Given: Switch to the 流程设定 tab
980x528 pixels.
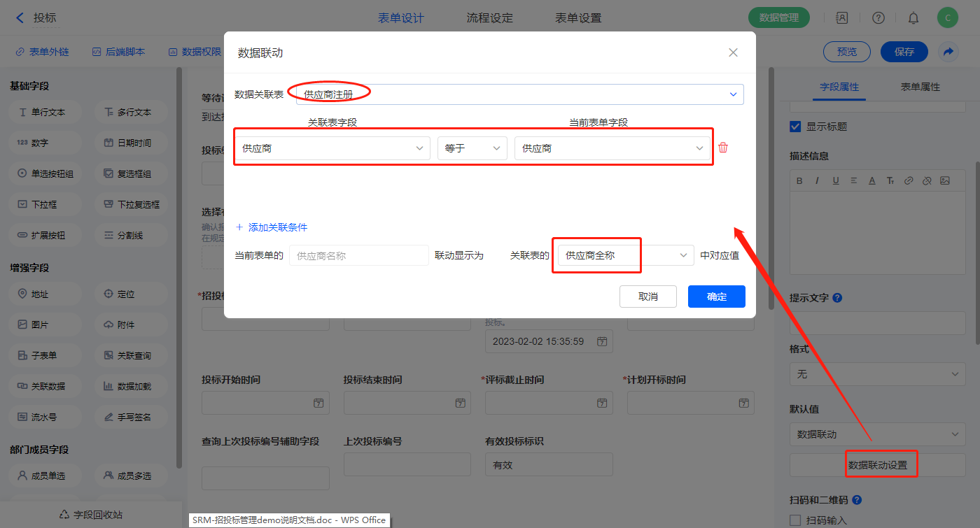Looking at the screenshot, I should pyautogui.click(x=489, y=18).
